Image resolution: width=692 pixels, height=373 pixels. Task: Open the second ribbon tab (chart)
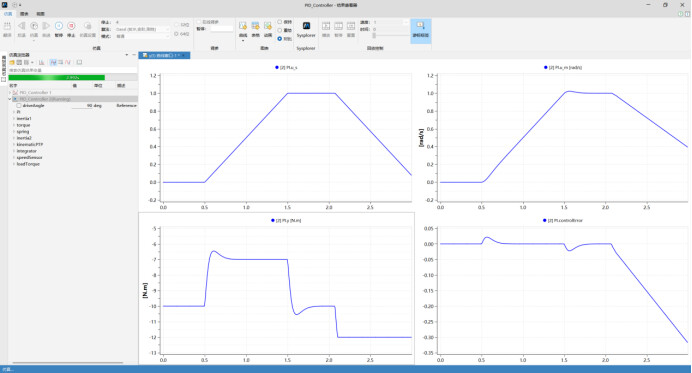[x=24, y=14]
